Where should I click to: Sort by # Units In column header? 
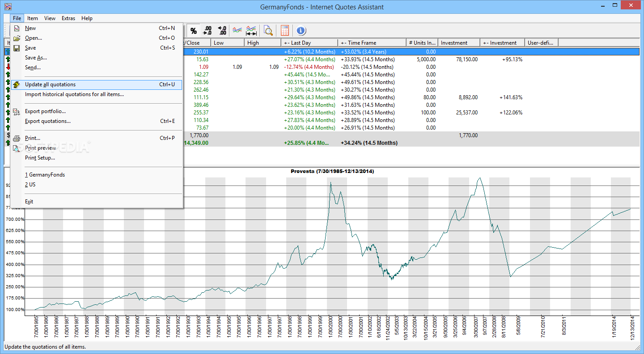pos(422,43)
